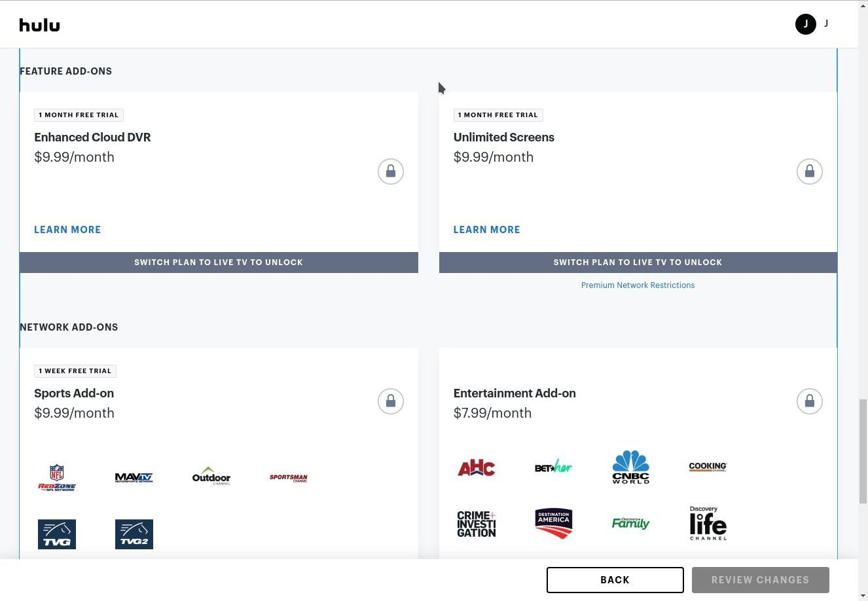Click the Sportsman Channel logo

[x=288, y=478]
